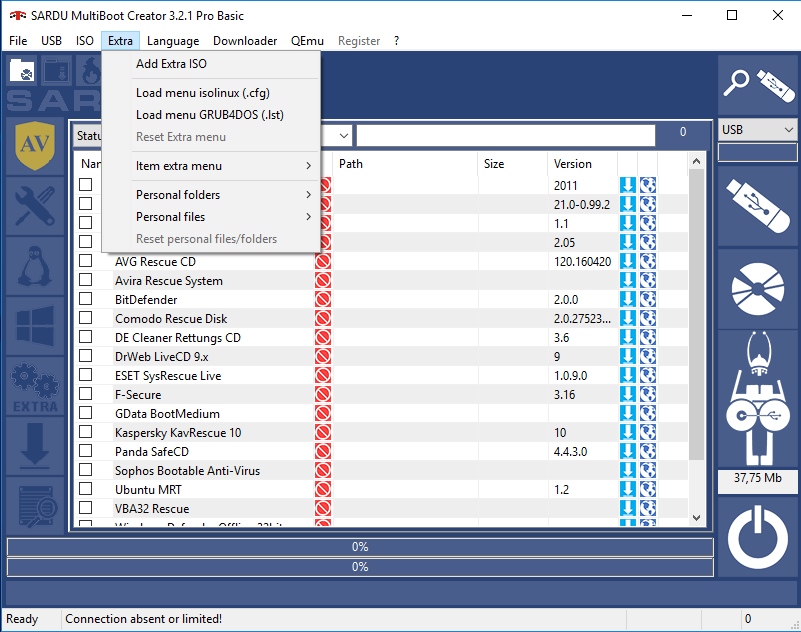Sort list by Path column header
This screenshot has width=801, height=632.
click(406, 163)
